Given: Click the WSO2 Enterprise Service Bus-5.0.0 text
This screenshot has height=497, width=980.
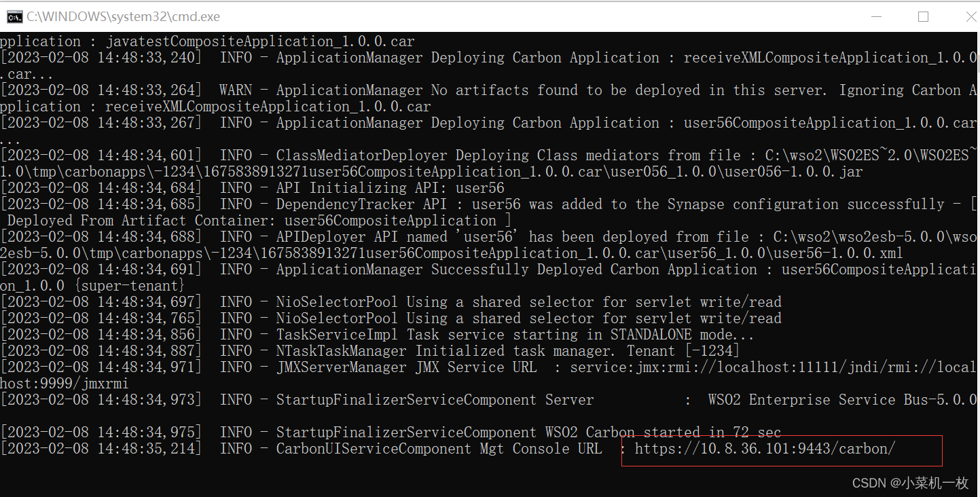Looking at the screenshot, I should click(842, 399).
